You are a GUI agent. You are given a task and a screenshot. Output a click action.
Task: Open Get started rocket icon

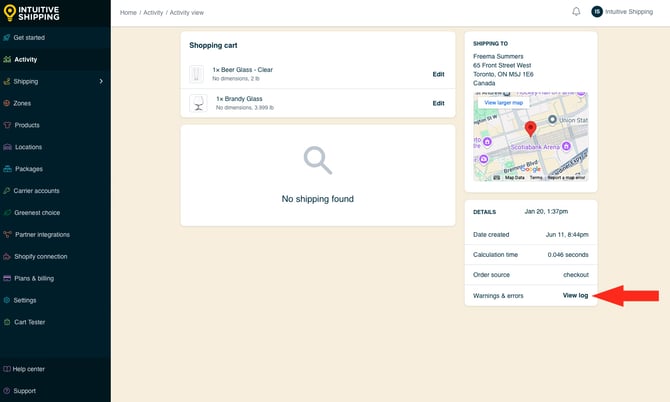(x=6, y=38)
